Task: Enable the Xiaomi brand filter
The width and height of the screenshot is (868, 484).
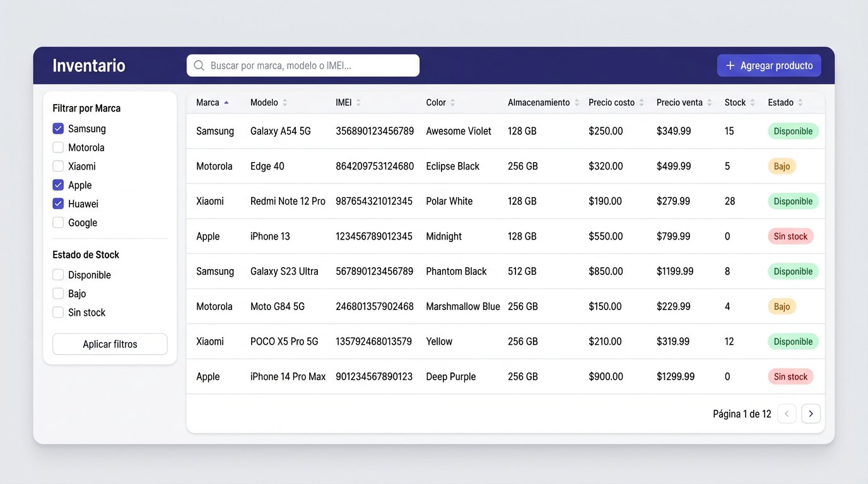Action: coord(58,166)
